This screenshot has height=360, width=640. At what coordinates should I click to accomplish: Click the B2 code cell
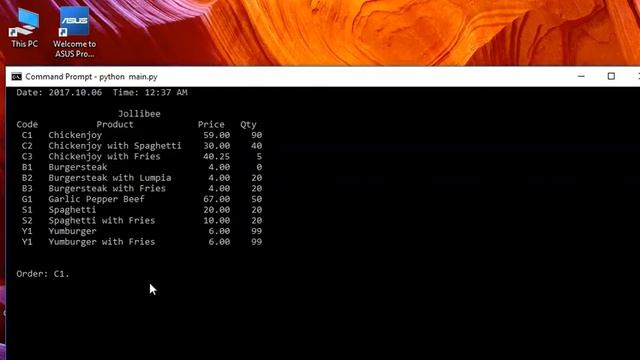27,178
